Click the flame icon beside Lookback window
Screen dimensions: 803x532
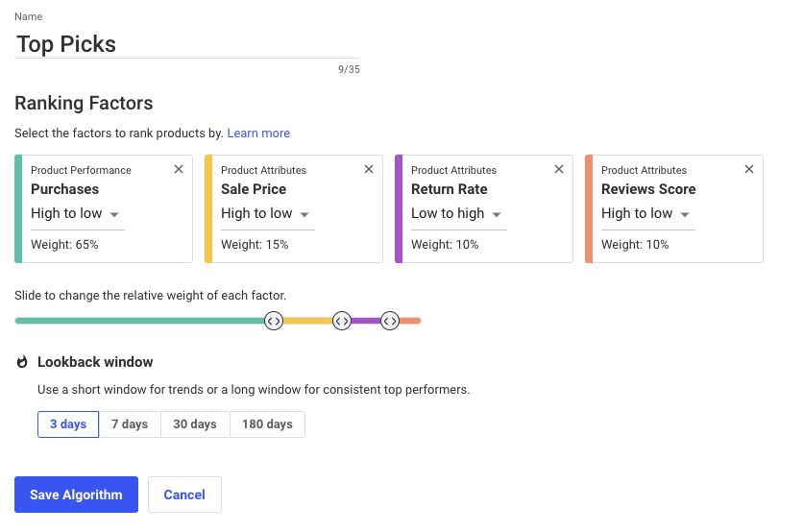22,362
